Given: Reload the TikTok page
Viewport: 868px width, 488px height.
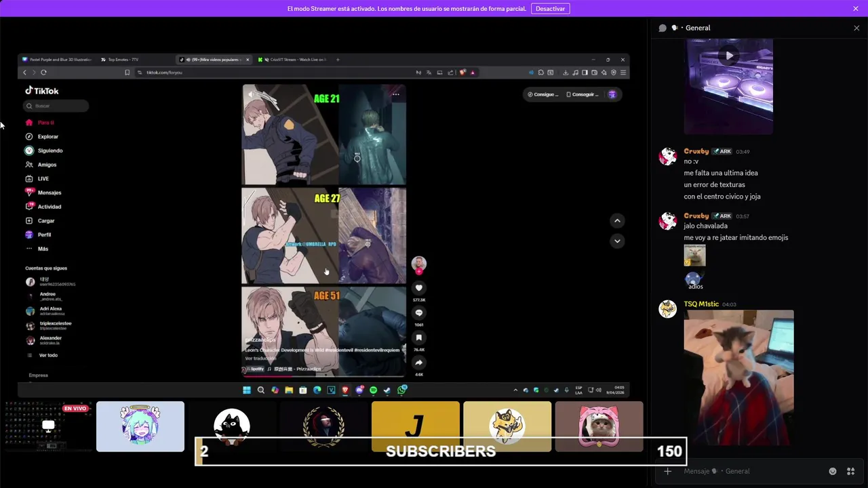Looking at the screenshot, I should [43, 73].
